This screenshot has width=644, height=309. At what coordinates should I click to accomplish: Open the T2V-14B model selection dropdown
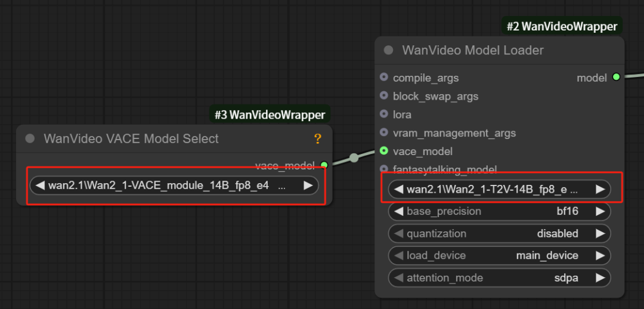pos(499,190)
